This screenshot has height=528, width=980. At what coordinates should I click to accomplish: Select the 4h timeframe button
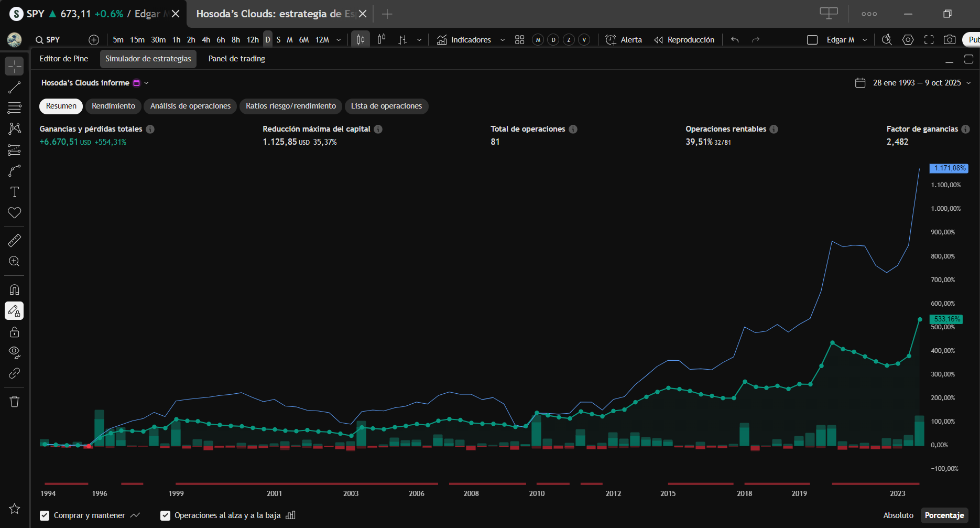pos(206,40)
